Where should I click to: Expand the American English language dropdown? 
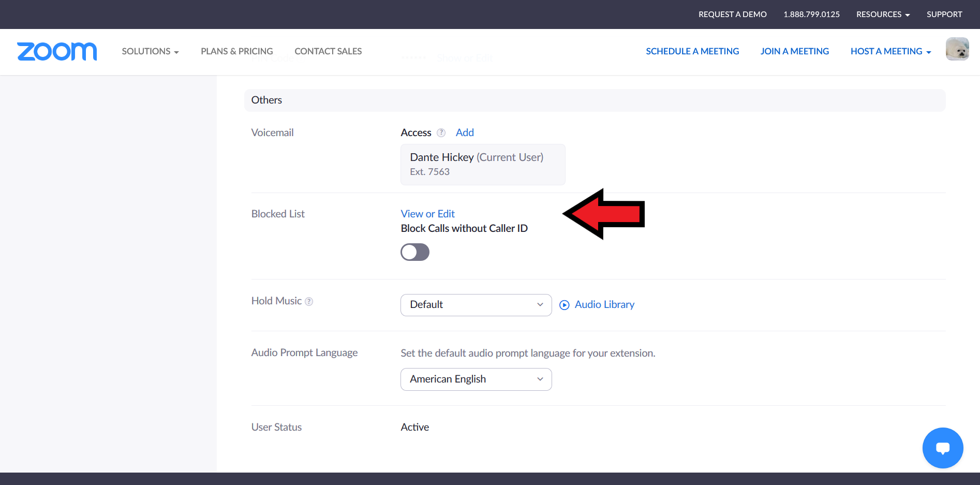[476, 379]
